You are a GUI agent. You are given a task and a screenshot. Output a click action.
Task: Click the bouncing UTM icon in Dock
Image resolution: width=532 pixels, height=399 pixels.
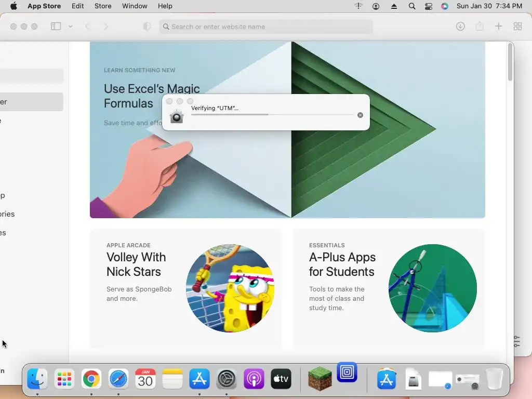(x=347, y=372)
